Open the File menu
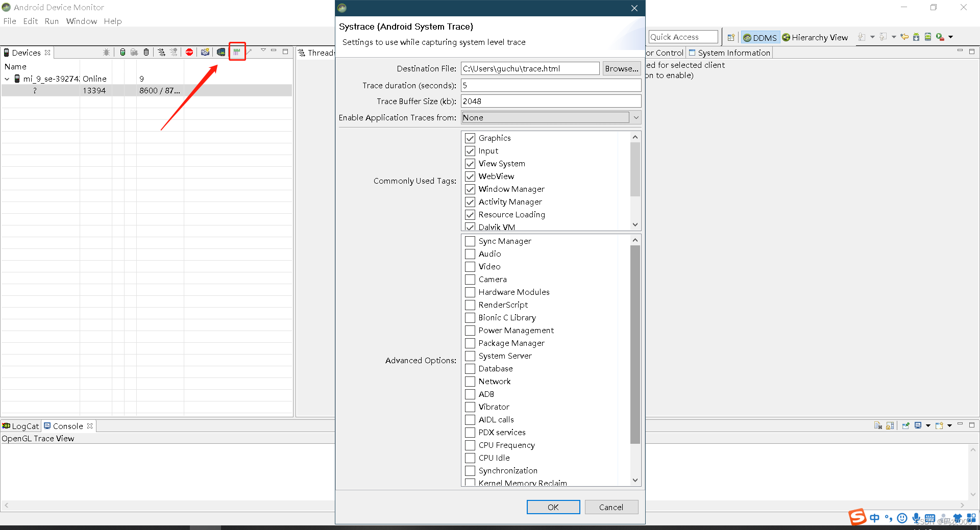Image resolution: width=980 pixels, height=530 pixels. (10, 21)
